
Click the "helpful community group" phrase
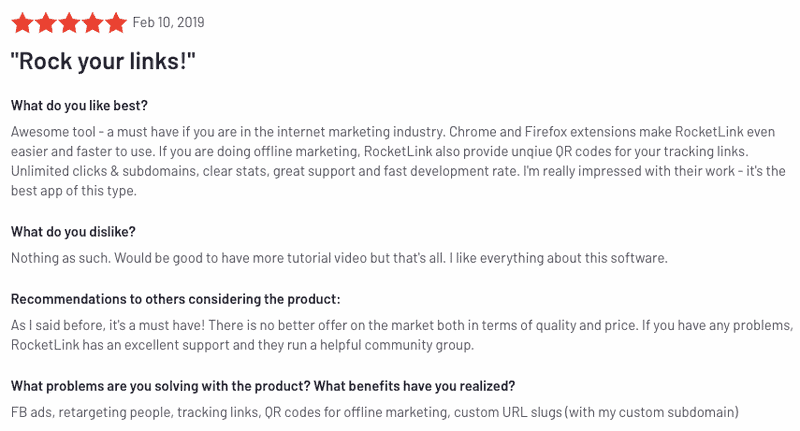click(x=396, y=345)
